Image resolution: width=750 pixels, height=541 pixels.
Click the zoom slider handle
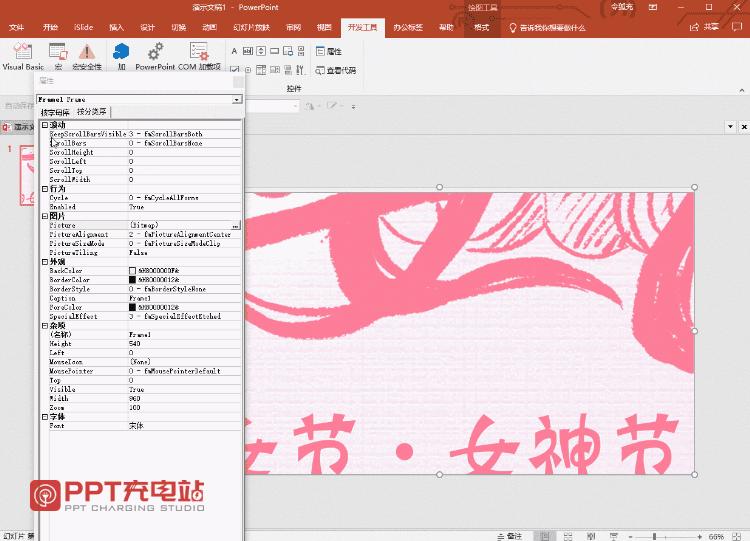tap(655, 537)
